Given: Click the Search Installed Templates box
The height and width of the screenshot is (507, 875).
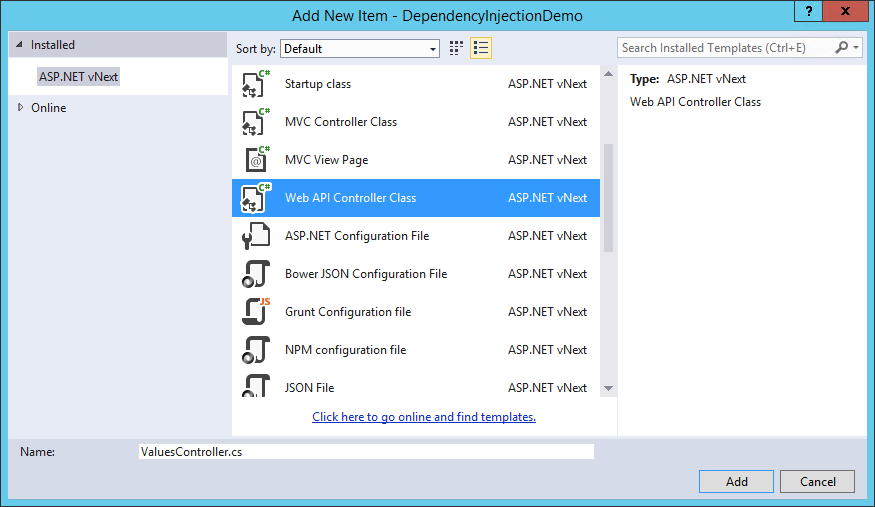Looking at the screenshot, I should point(725,48).
